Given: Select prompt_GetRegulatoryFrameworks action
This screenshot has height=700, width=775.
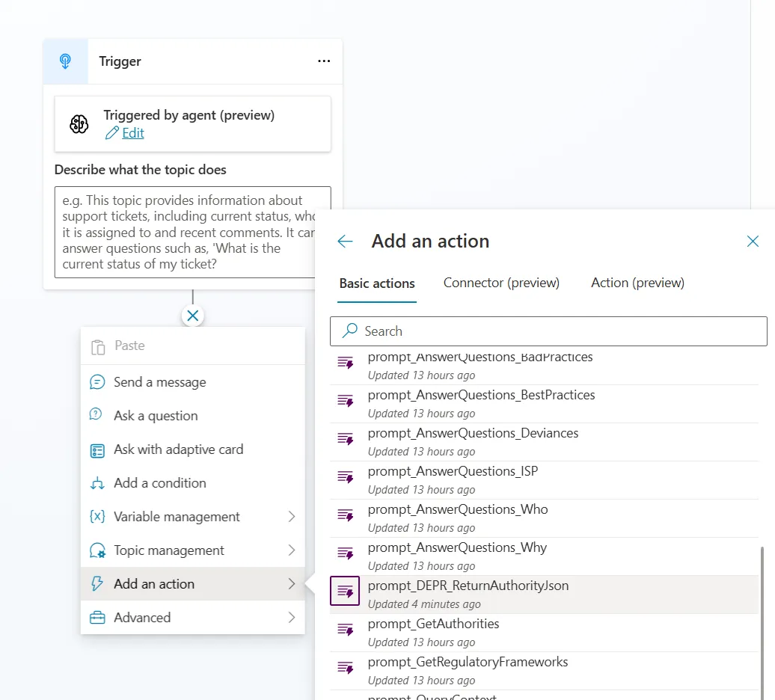Looking at the screenshot, I should tap(544, 671).
